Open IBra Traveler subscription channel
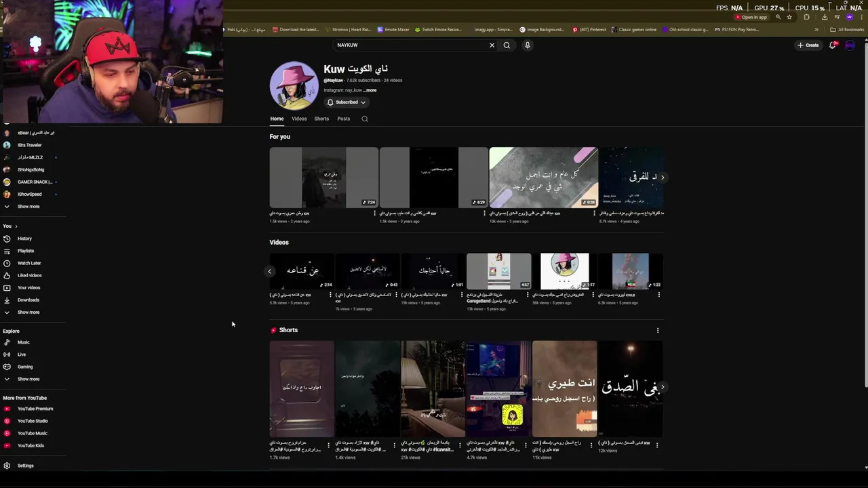The image size is (868, 488). 29,145
